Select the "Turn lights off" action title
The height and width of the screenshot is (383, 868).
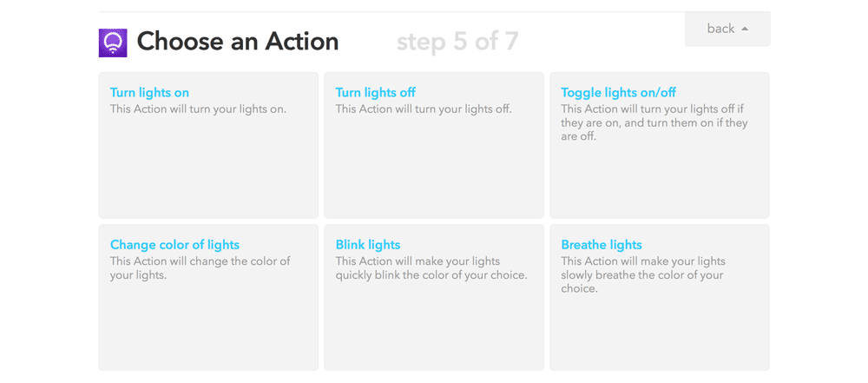tap(375, 93)
